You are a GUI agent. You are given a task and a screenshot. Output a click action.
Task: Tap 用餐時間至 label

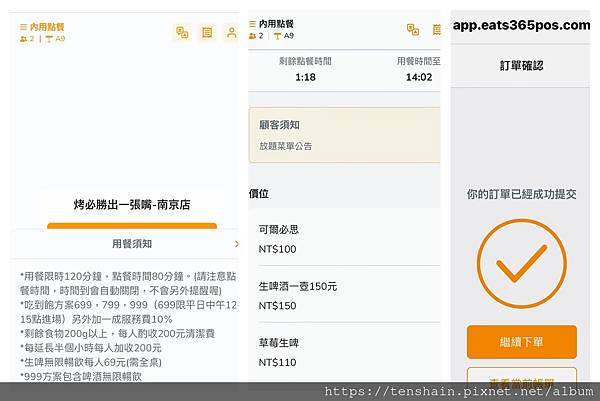coord(419,61)
